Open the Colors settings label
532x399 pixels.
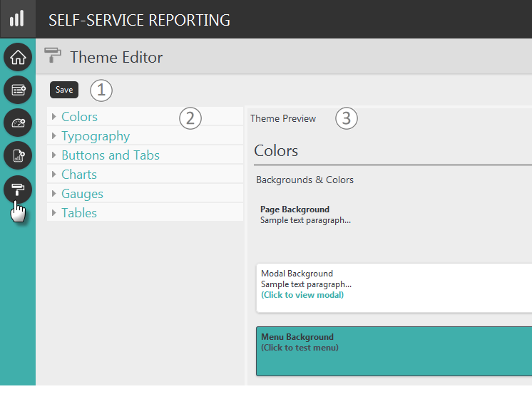click(x=79, y=117)
